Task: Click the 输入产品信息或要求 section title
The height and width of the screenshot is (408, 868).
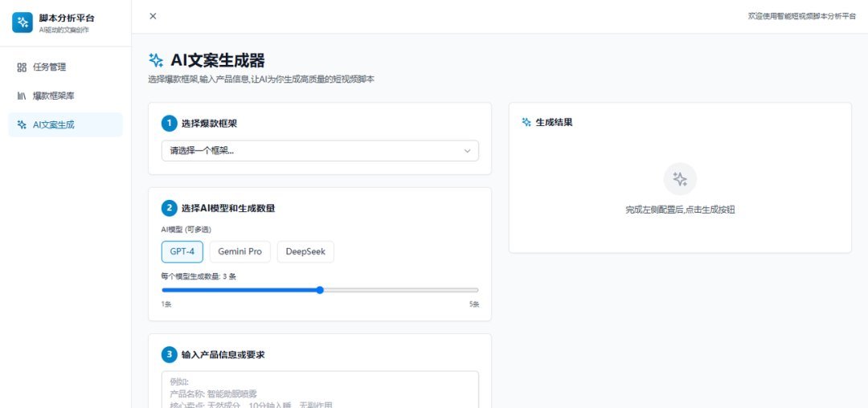Action: 223,355
